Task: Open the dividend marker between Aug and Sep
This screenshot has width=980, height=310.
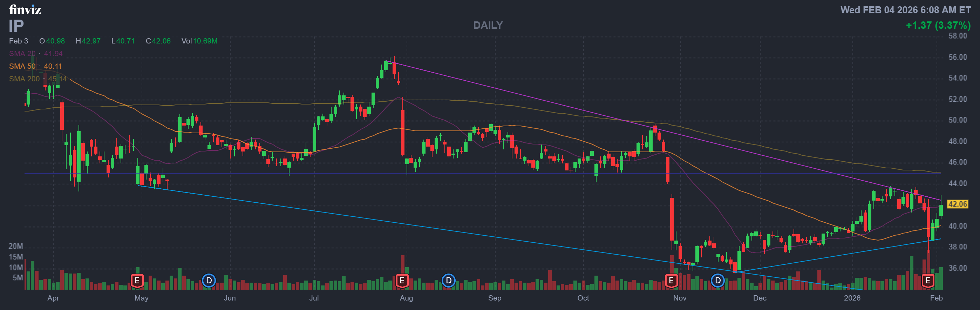Action: tap(449, 281)
